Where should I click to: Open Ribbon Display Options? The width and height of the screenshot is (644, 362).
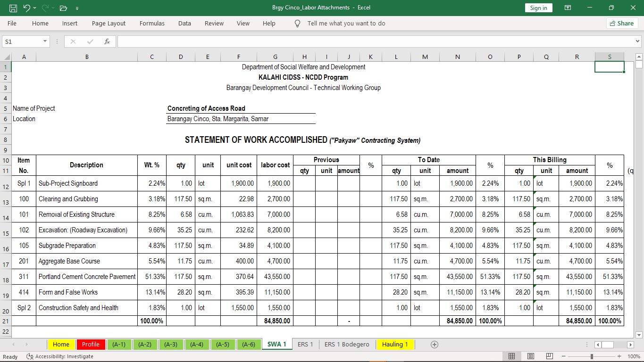click(x=568, y=8)
